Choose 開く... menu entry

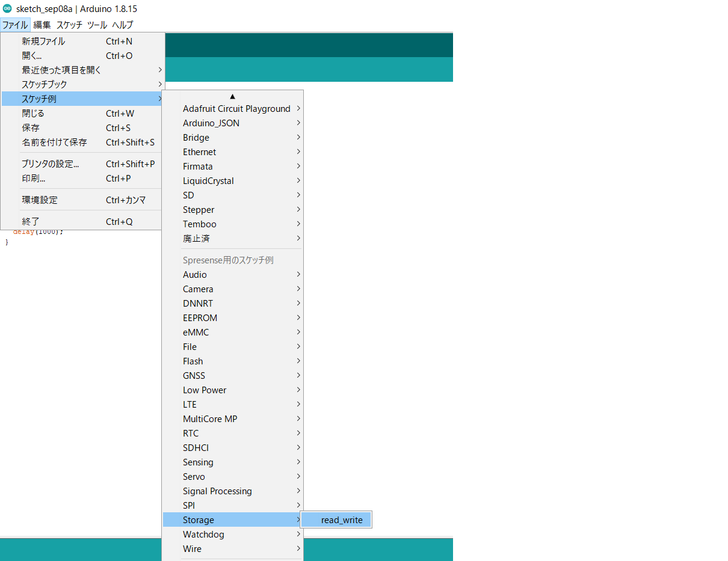pyautogui.click(x=82, y=56)
